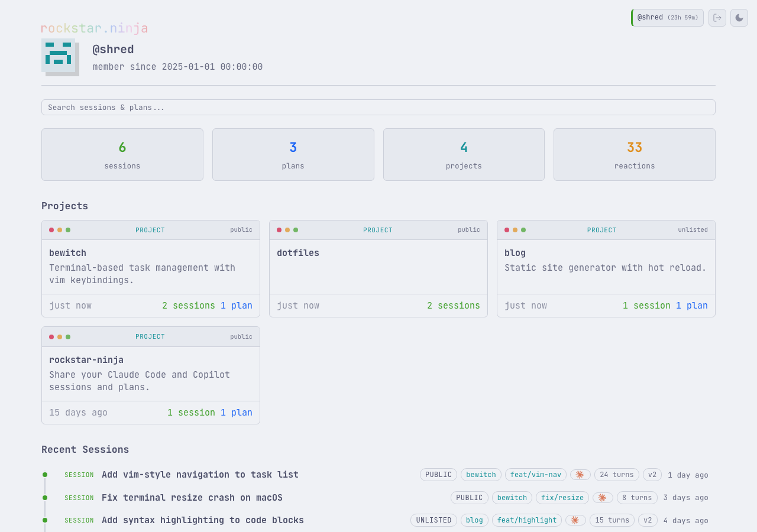Click the spark icon on vim-style navigation session
Image resolution: width=757 pixels, height=532 pixels.
pos(580,475)
